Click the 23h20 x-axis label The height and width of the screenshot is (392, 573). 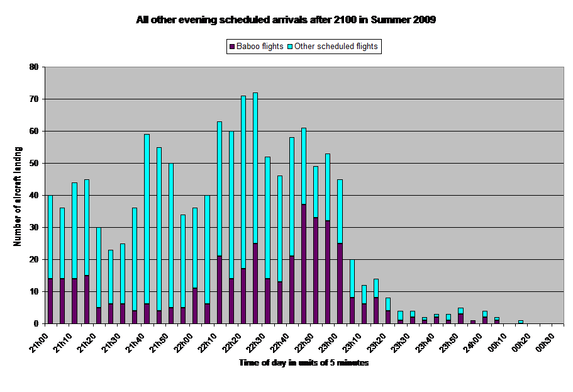(x=377, y=343)
